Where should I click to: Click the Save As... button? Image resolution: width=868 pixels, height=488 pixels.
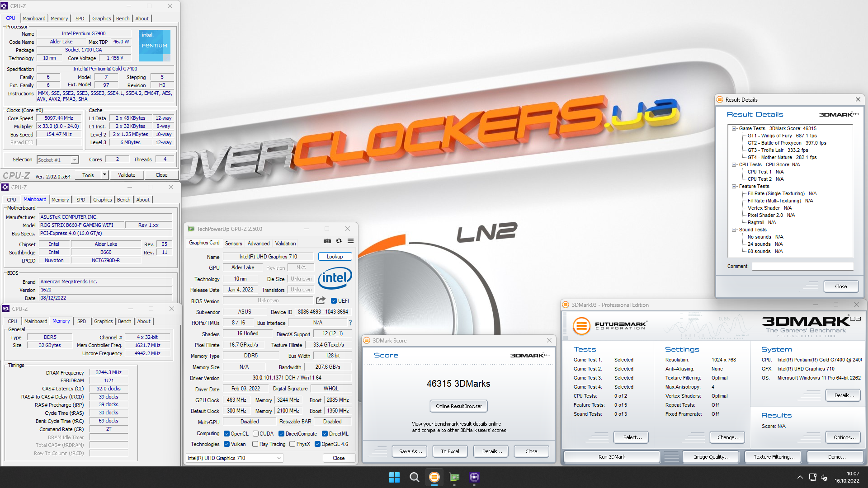coord(410,451)
